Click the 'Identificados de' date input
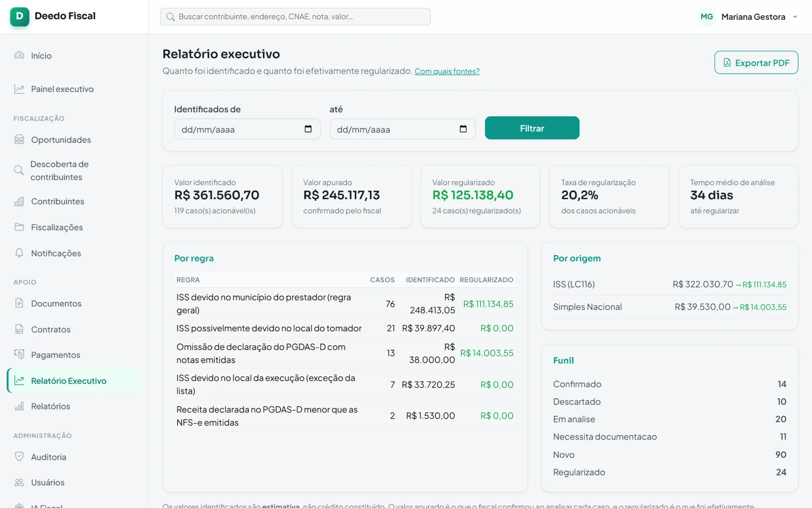 [x=247, y=129]
